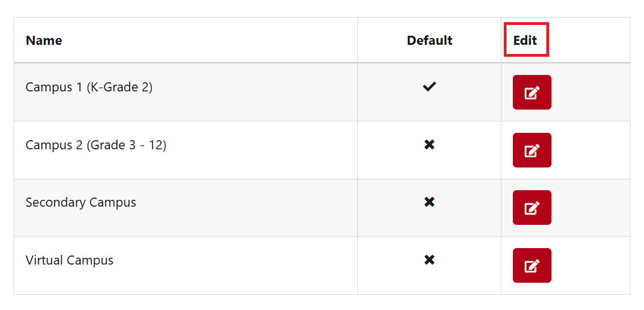Toggle Virtual Campus default X mark

pos(429,260)
